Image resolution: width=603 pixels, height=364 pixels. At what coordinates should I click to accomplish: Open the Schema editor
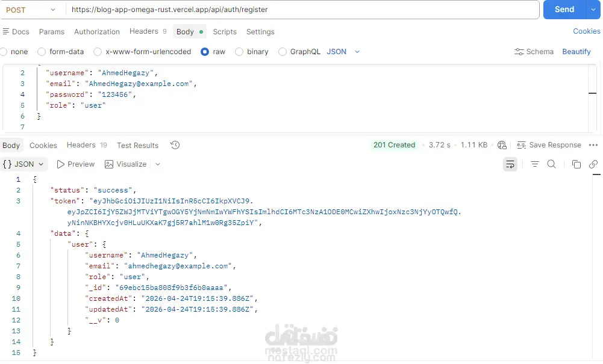tap(534, 52)
